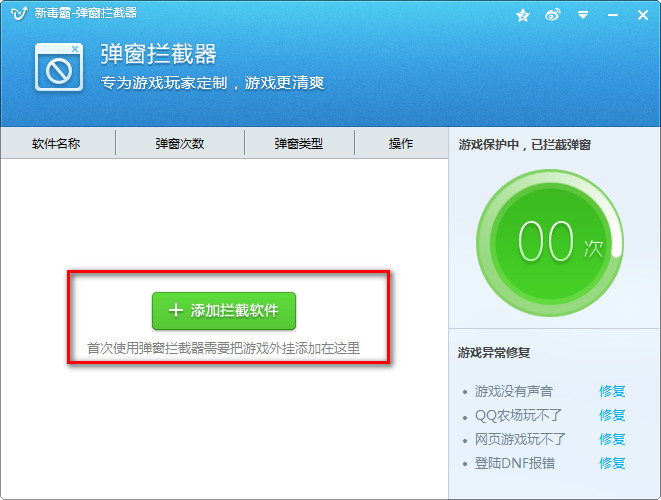661x500 pixels.
Task: Click 修复 link for 游戏没有声音
Action: [x=612, y=391]
